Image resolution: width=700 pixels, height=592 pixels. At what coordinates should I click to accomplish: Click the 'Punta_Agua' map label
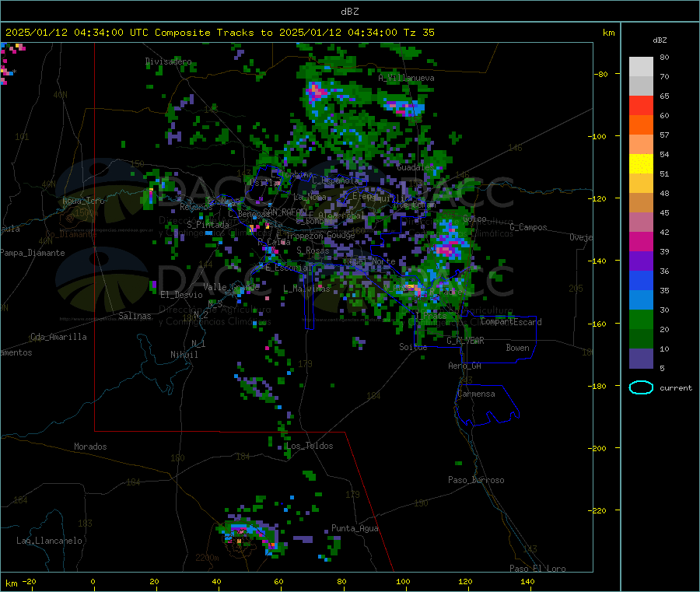(x=355, y=528)
